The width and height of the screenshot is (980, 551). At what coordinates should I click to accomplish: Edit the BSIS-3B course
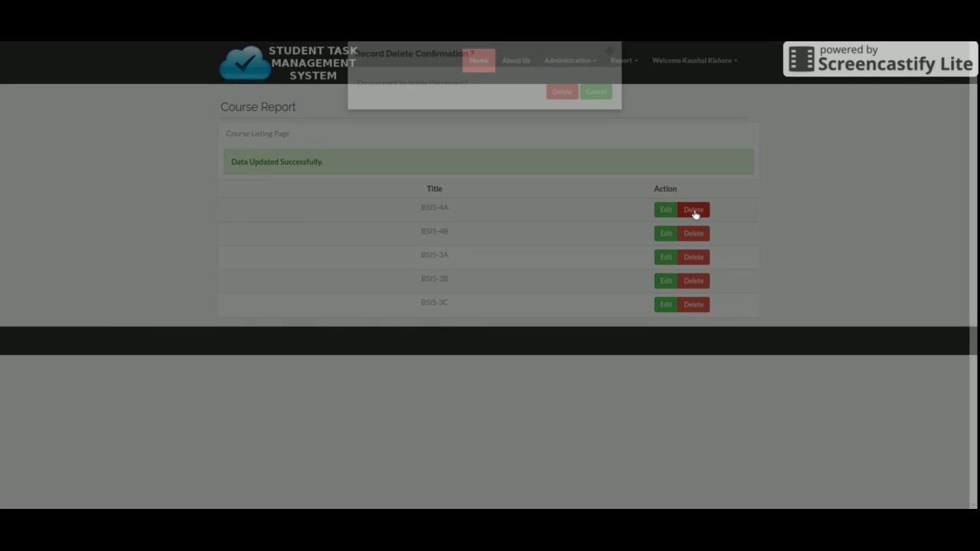pos(666,281)
